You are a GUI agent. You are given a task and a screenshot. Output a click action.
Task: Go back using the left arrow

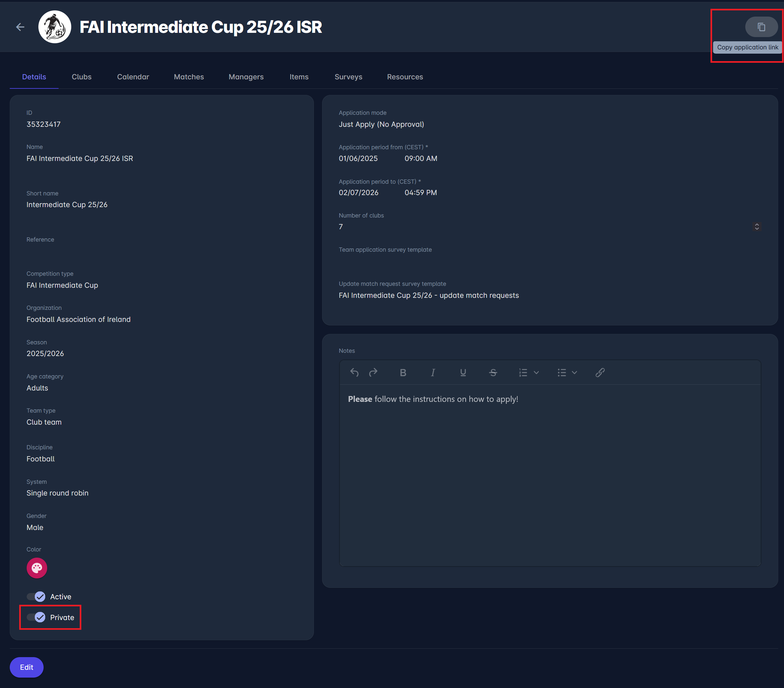(x=20, y=27)
